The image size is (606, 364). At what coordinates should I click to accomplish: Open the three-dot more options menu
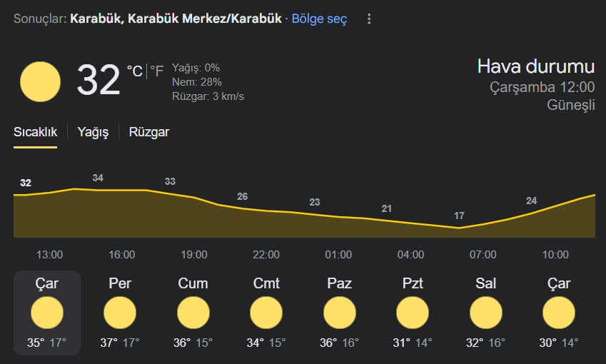point(369,19)
